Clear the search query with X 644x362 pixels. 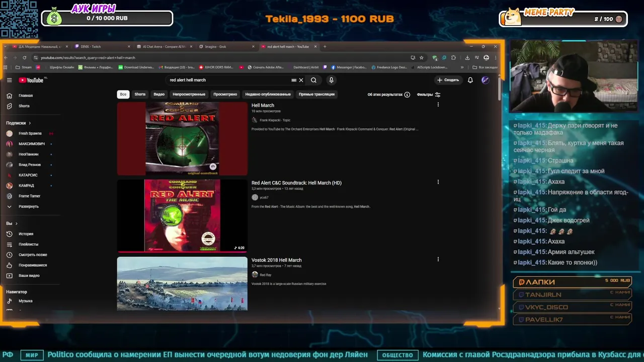pyautogui.click(x=301, y=80)
